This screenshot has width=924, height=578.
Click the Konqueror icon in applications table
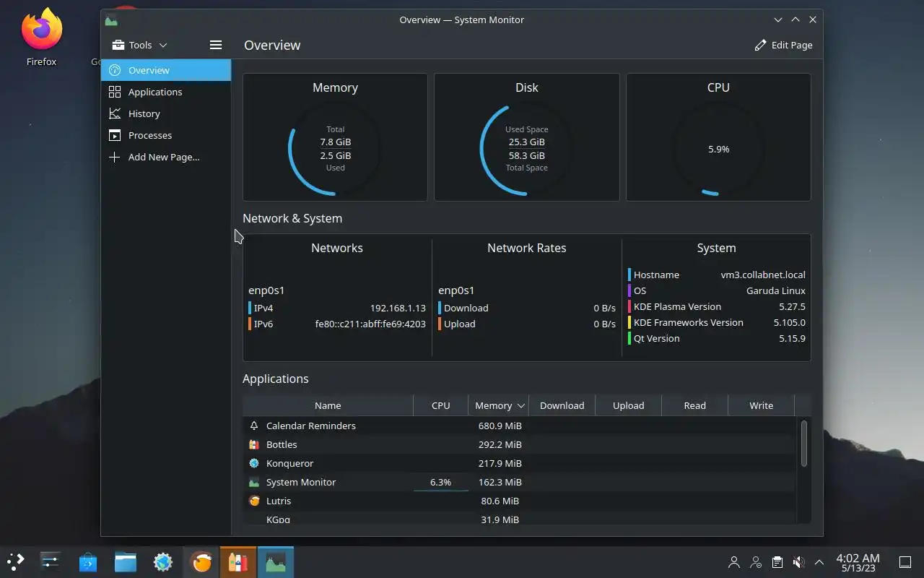pos(254,463)
